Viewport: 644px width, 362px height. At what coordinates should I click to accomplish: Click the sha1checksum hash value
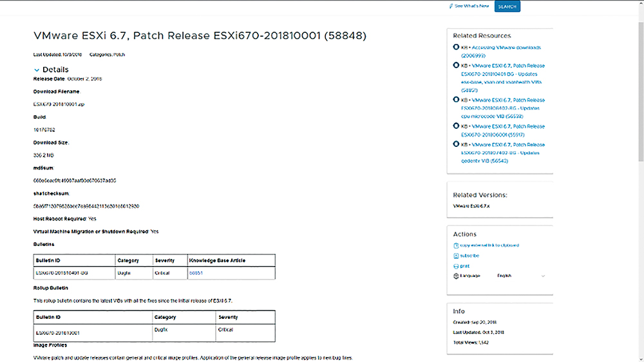[86, 206]
